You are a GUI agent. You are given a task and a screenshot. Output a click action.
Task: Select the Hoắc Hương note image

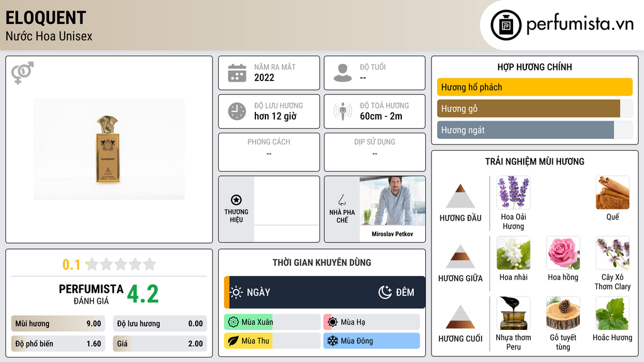pos(613,313)
